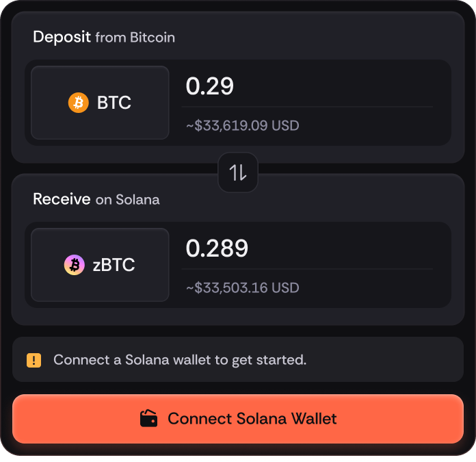Swap deposit and receive directions
Screen dimensions: 476x462
238,172
